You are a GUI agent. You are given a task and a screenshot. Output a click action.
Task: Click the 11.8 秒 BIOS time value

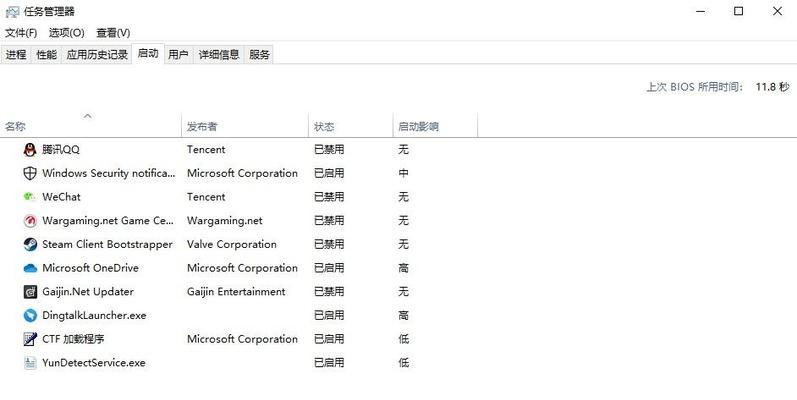pyautogui.click(x=773, y=87)
